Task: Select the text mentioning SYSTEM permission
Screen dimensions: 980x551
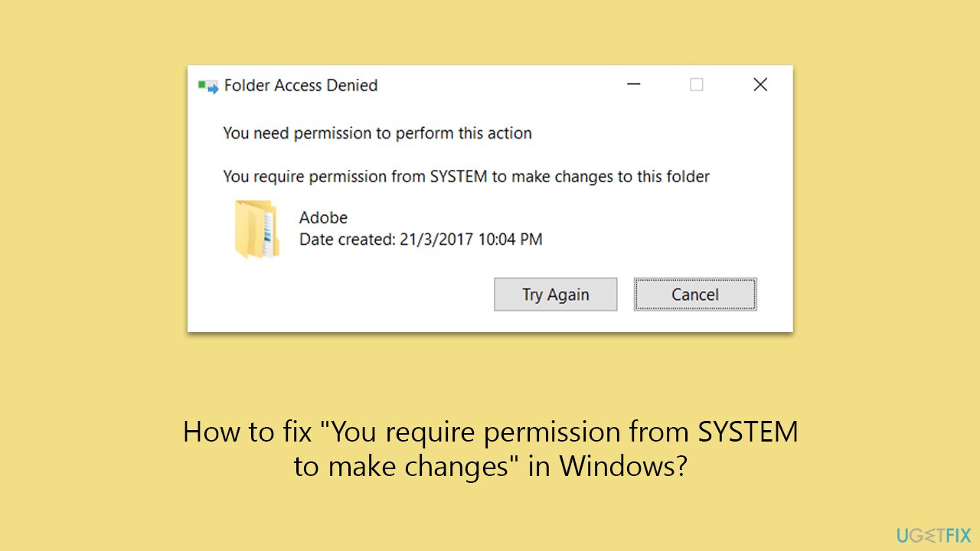Action: [465, 176]
